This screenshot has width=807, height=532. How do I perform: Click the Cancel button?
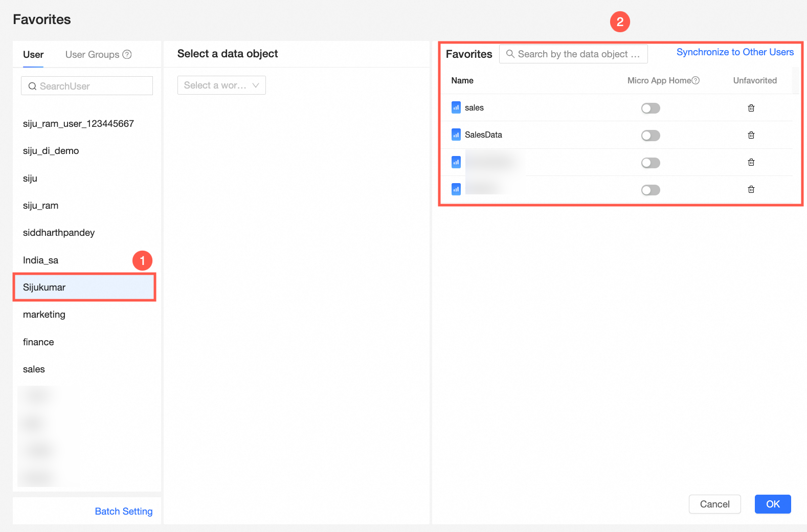(x=714, y=504)
